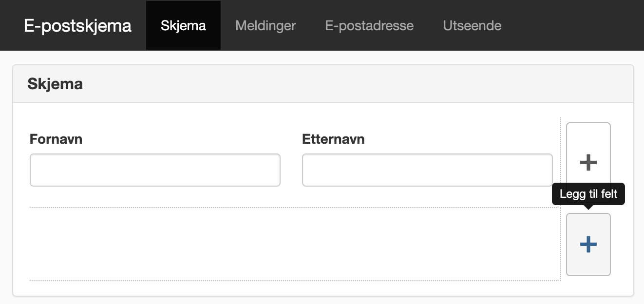Click the Fornavn field label
Image resolution: width=644 pixels, height=304 pixels.
pos(56,139)
